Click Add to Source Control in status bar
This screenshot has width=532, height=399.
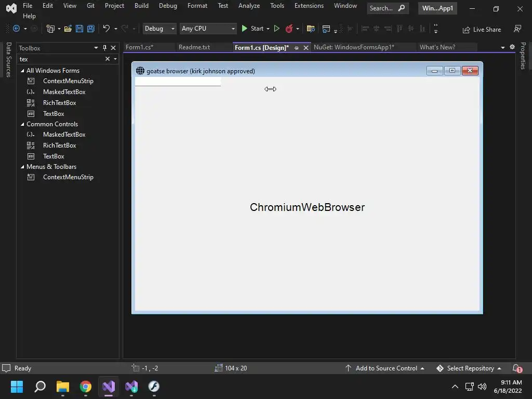point(385,368)
